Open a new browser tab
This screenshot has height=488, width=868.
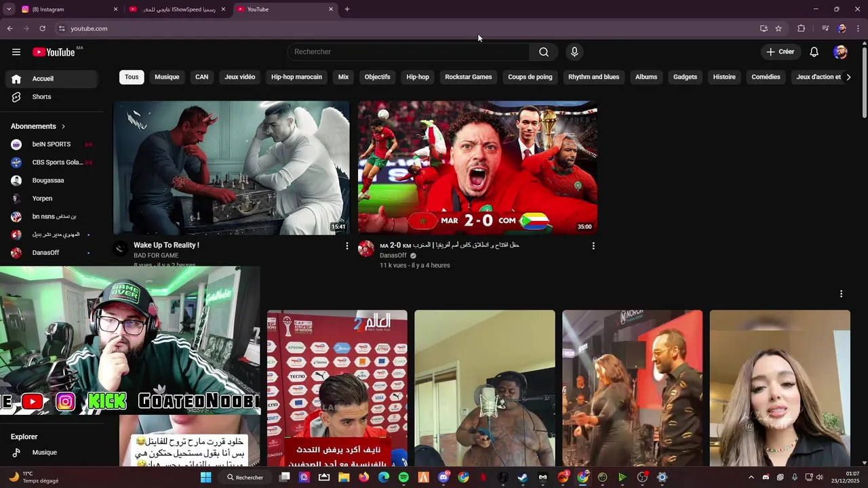tap(347, 9)
